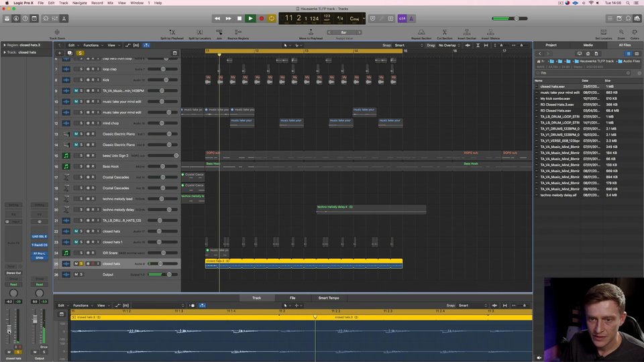The image size is (644, 362).
Task: Click the Zoom toolbar icon
Action: coord(621,32)
